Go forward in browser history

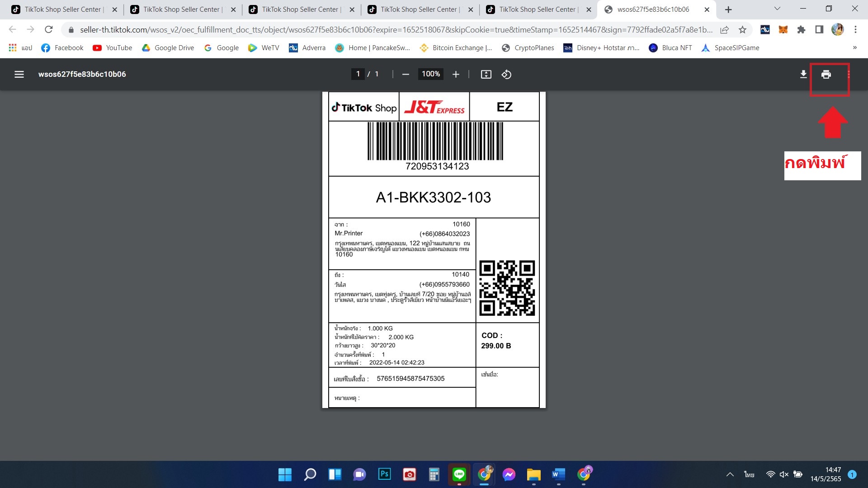pos(30,29)
